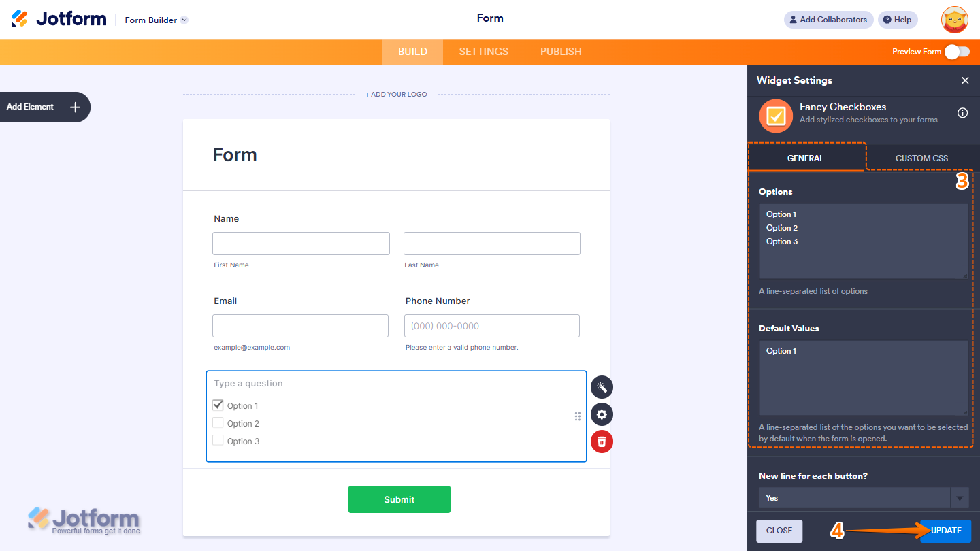Image resolution: width=980 pixels, height=551 pixels.
Task: Open the Form Builder dropdown
Action: coord(156,20)
